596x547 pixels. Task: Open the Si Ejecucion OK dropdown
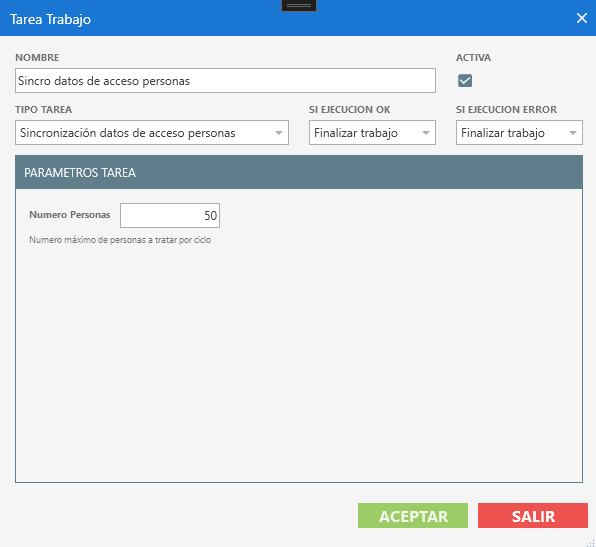click(x=372, y=133)
